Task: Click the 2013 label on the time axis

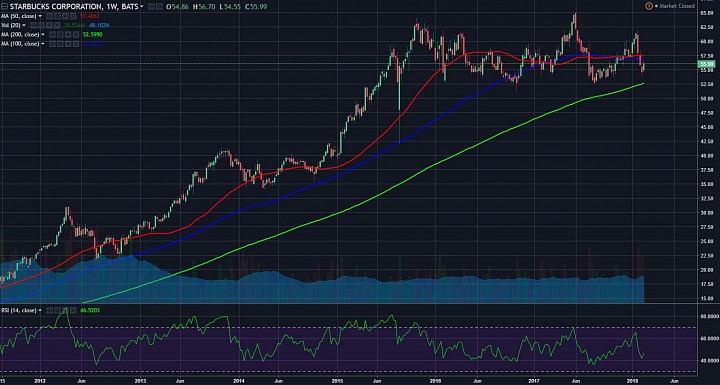Action: [140, 381]
